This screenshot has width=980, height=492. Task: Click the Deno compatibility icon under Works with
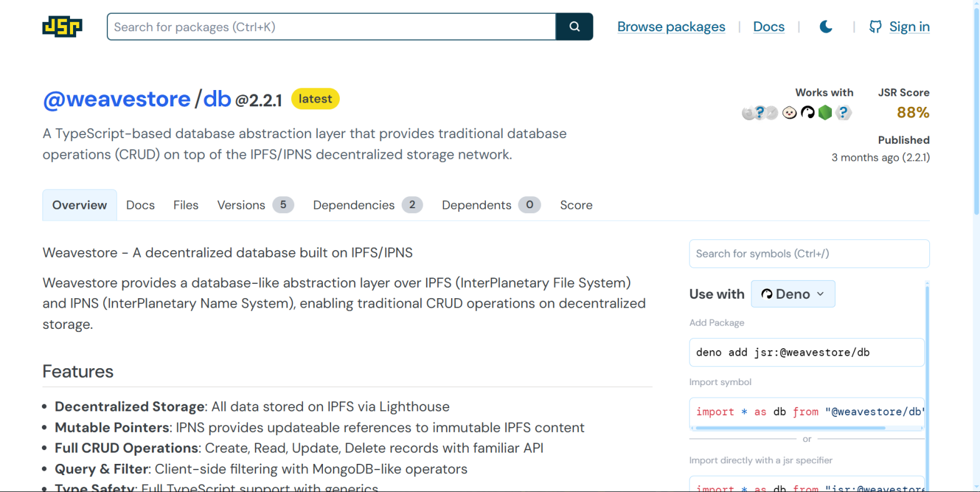[808, 113]
